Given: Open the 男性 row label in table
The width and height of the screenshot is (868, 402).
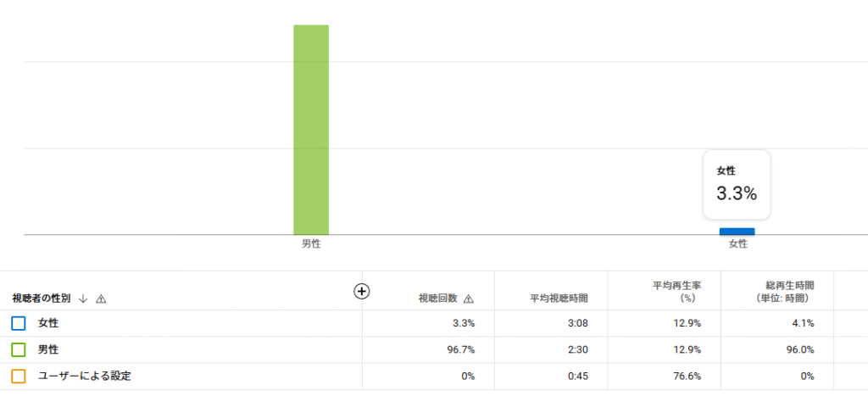Looking at the screenshot, I should point(48,350).
